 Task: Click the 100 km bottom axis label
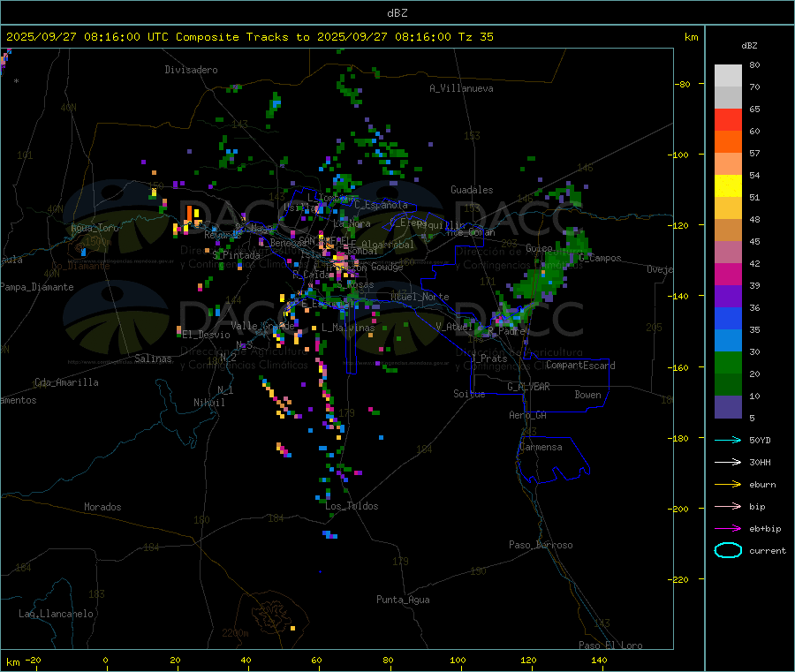[x=458, y=660]
